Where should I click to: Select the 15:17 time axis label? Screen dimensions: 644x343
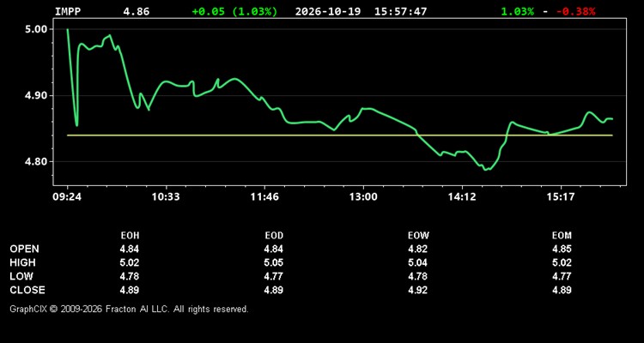click(x=561, y=197)
